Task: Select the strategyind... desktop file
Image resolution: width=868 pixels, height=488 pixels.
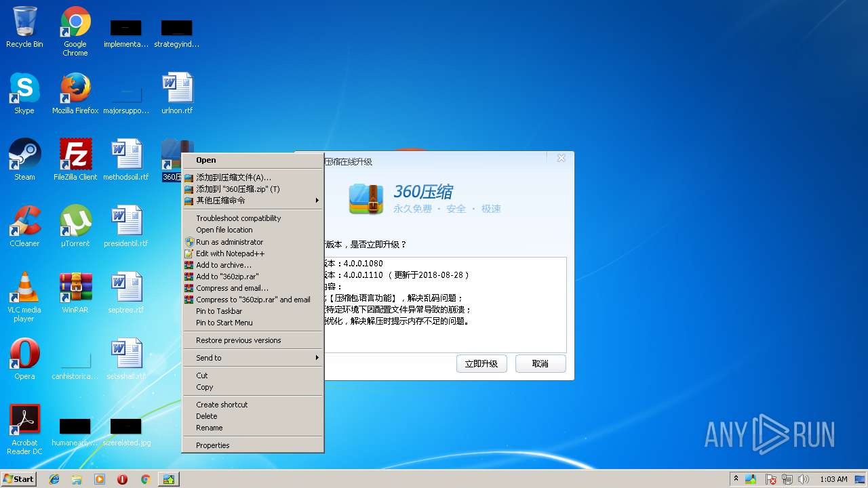Action: (177, 33)
